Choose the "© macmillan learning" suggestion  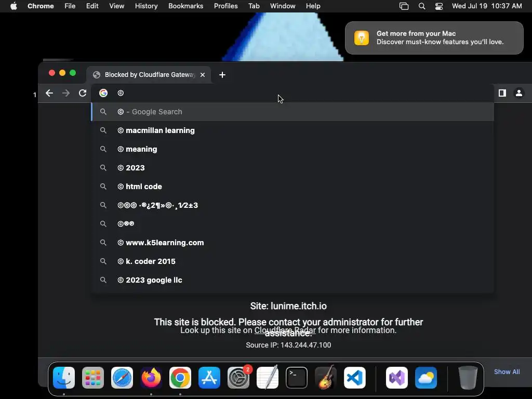(x=292, y=130)
